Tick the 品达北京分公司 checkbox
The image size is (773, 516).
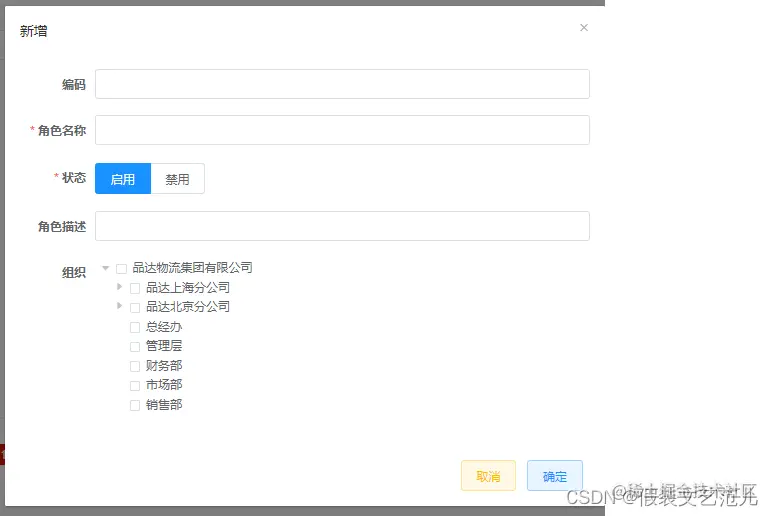coord(135,308)
